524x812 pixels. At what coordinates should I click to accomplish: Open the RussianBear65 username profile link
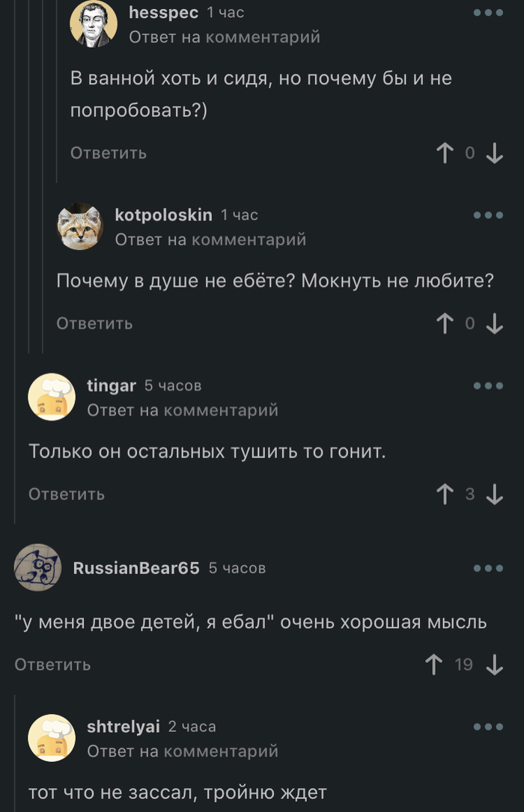[x=136, y=568]
